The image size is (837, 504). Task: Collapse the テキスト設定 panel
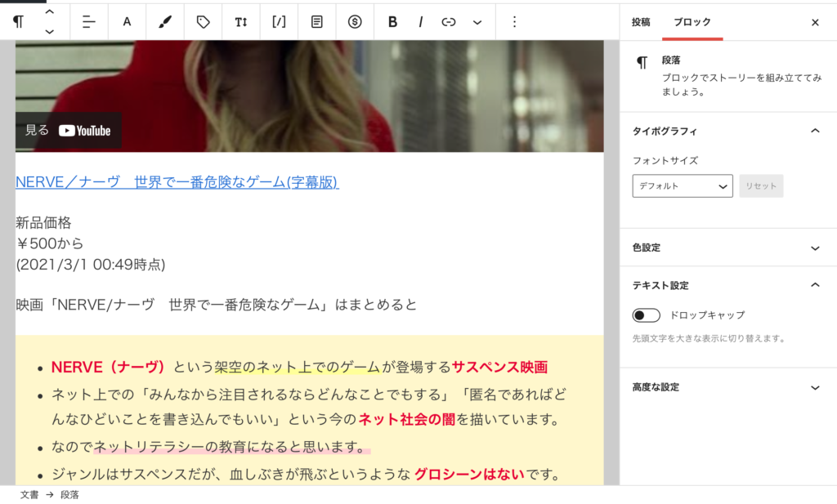point(727,285)
